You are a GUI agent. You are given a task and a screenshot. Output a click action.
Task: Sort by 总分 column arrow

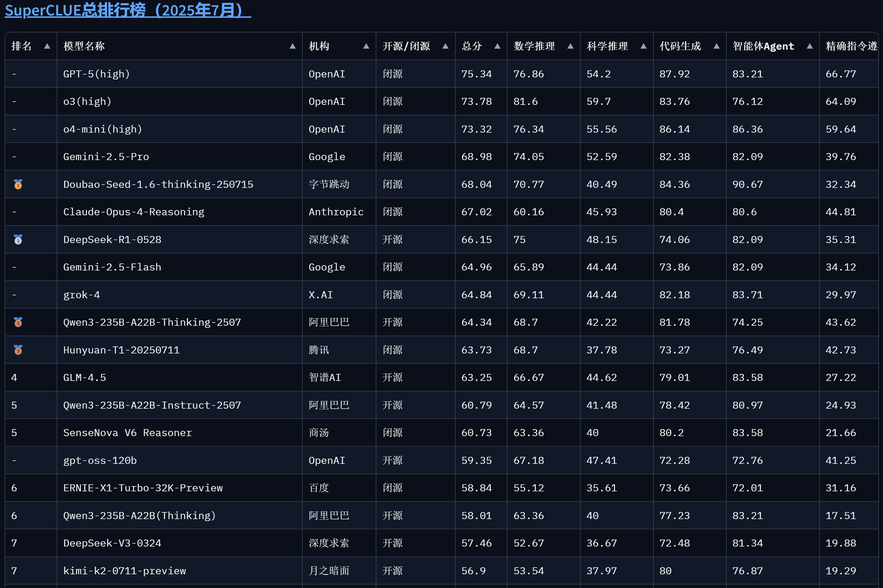[497, 46]
